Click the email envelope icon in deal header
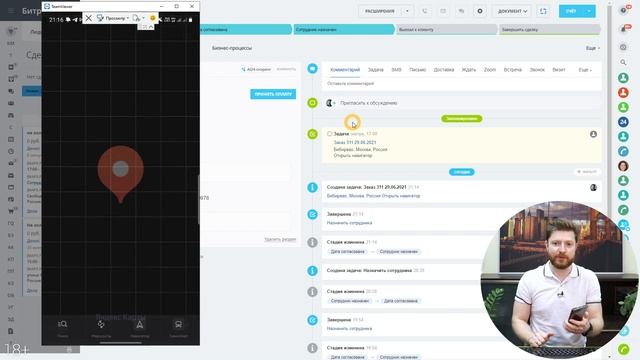640x360 pixels. tap(443, 11)
